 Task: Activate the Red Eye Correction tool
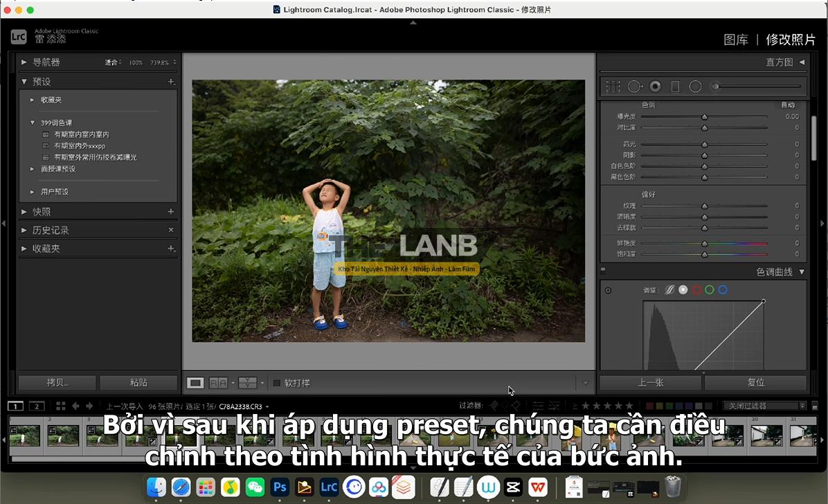pos(655,87)
